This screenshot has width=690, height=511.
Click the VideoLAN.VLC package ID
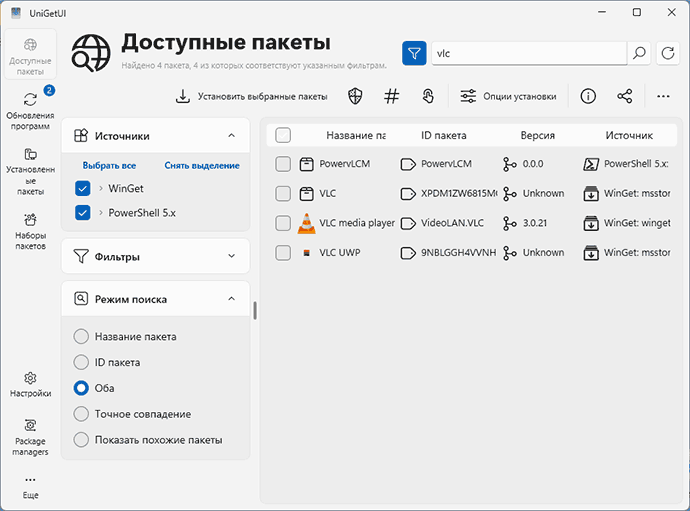click(452, 223)
